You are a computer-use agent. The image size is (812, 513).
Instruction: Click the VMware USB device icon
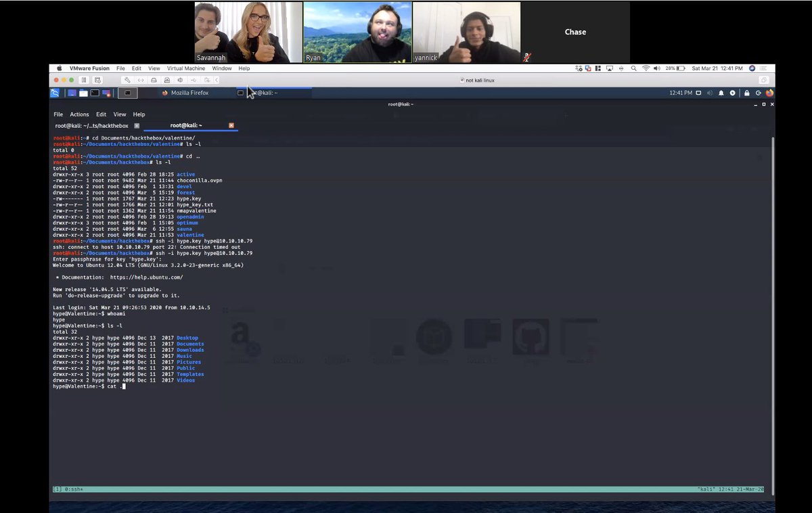(x=194, y=80)
